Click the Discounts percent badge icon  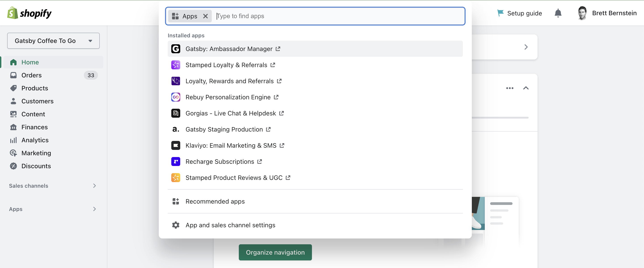[x=13, y=166]
